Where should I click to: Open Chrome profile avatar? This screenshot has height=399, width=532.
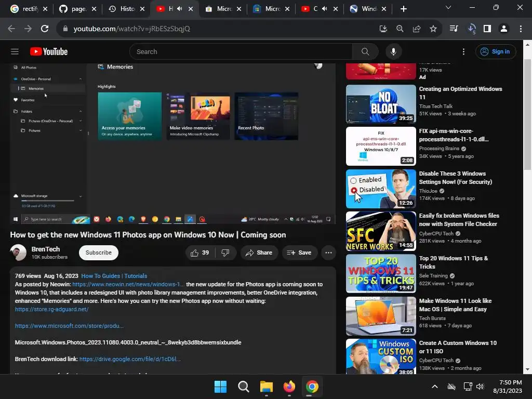504,29
